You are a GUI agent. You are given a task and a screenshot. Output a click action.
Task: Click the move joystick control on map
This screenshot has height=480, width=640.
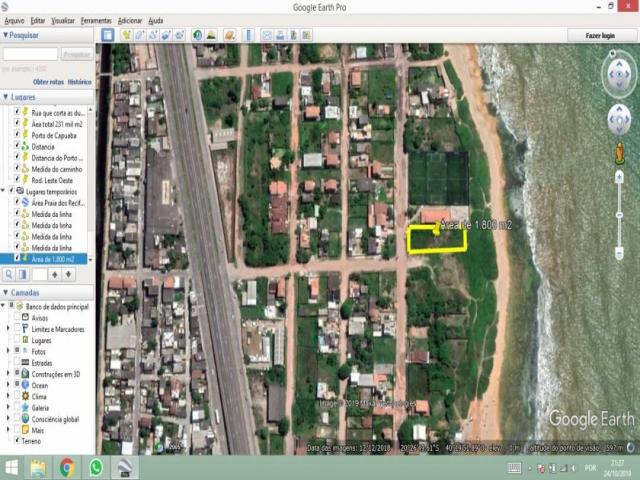tap(619, 120)
